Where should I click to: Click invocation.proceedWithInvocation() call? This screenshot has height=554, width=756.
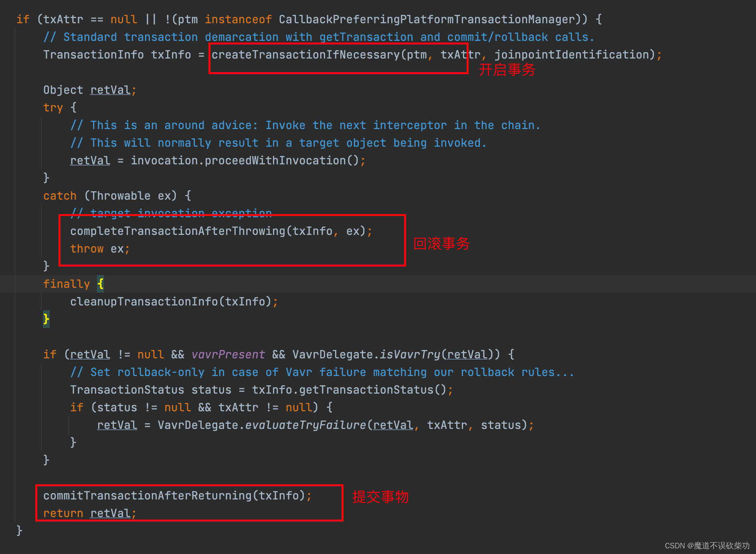click(245, 160)
